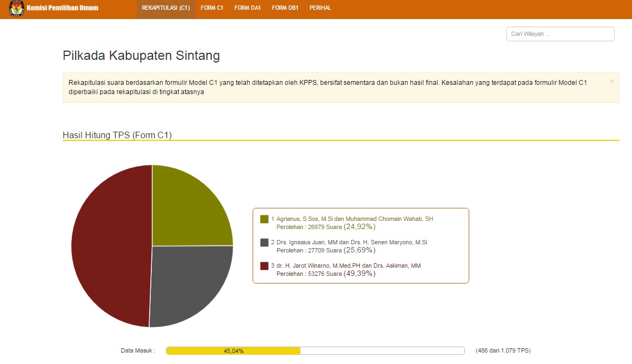Click the Cari Wilayah search field
The image size is (632, 364).
coord(560,34)
